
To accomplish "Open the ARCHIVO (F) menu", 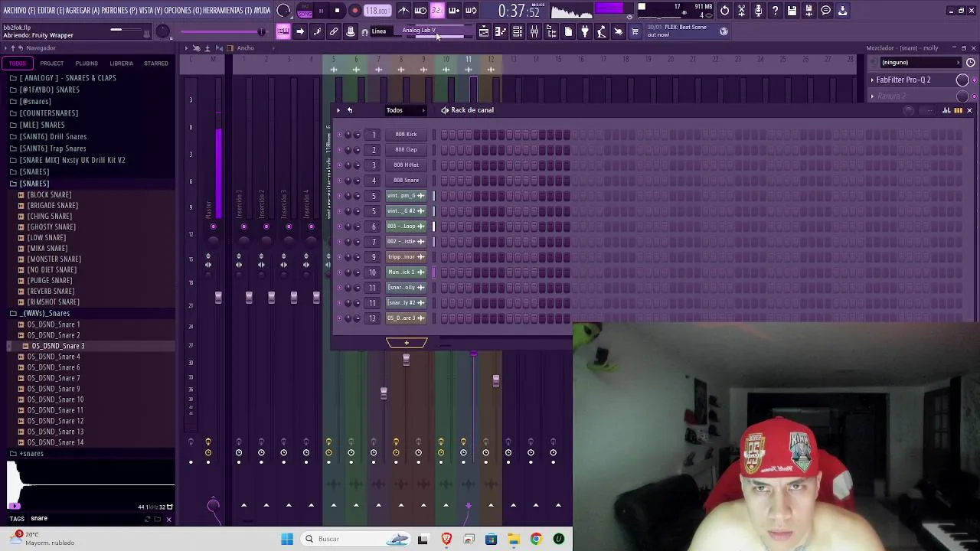I will 21,11.
